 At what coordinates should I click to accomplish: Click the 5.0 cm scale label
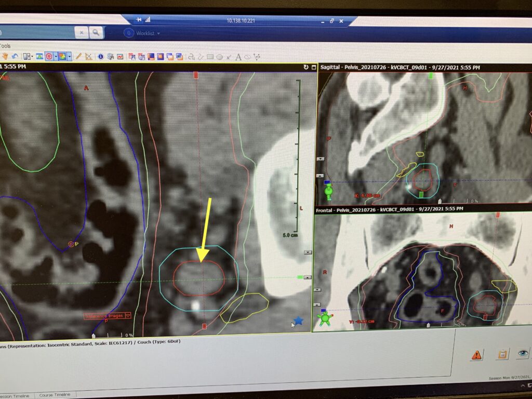tap(290, 235)
